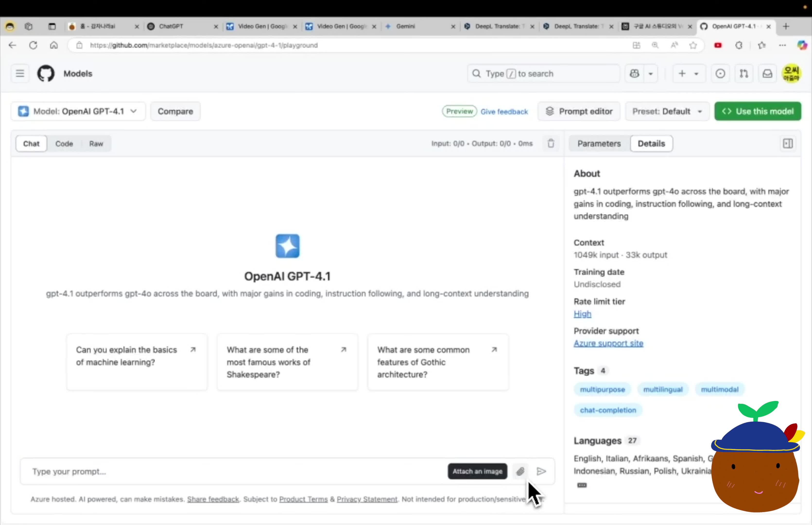Switch to the Details tab
The image size is (812, 525).
click(x=651, y=144)
